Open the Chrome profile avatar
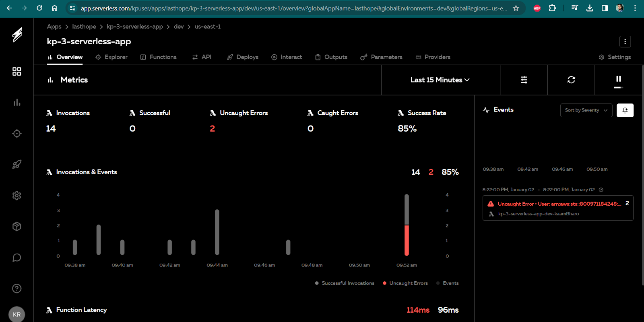This screenshot has height=322, width=644. point(620,8)
